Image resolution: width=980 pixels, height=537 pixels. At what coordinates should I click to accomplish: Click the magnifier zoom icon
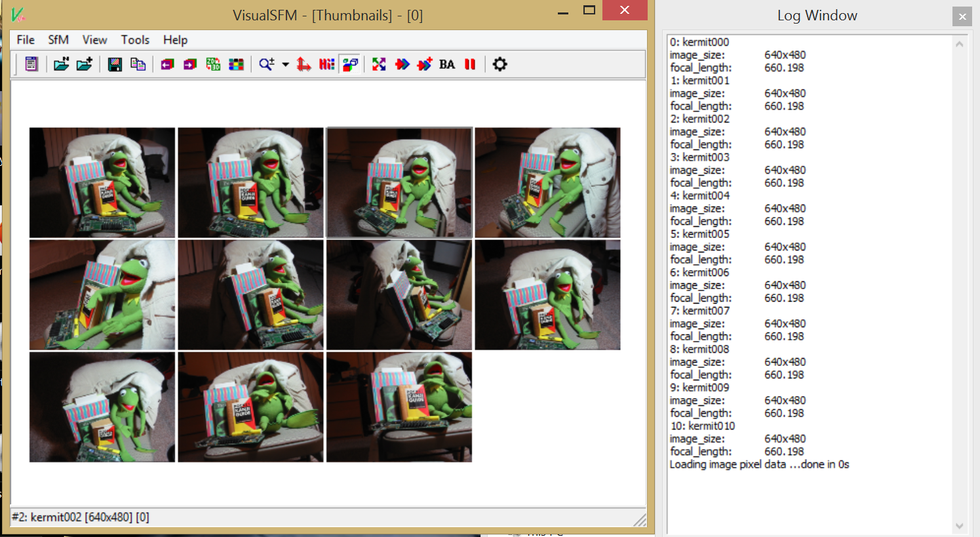266,64
